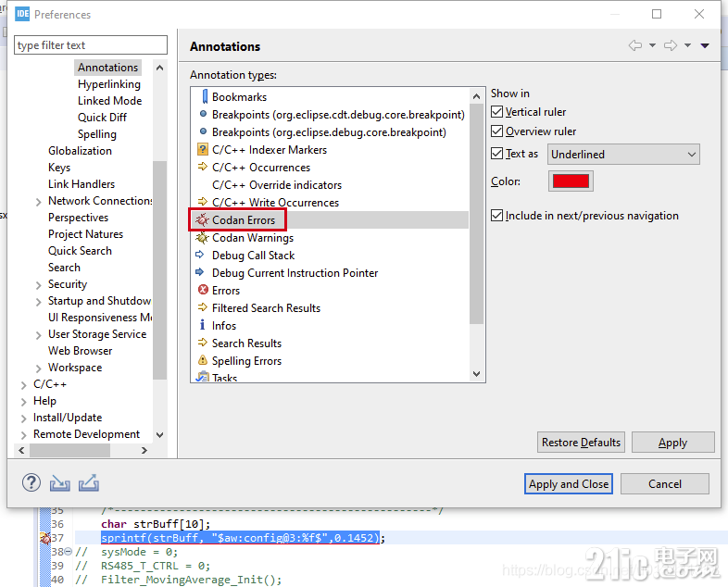Open Quick Diff preferences page
This screenshot has width=728, height=587.
[x=102, y=118]
